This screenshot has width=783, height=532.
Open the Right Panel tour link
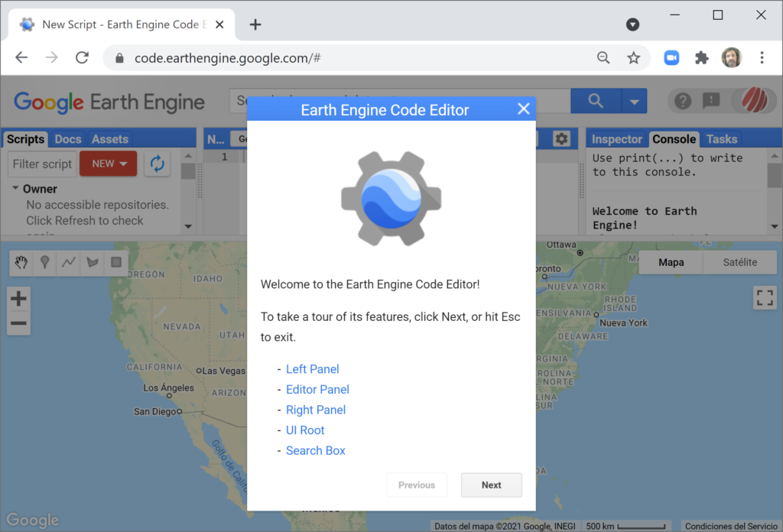(316, 410)
